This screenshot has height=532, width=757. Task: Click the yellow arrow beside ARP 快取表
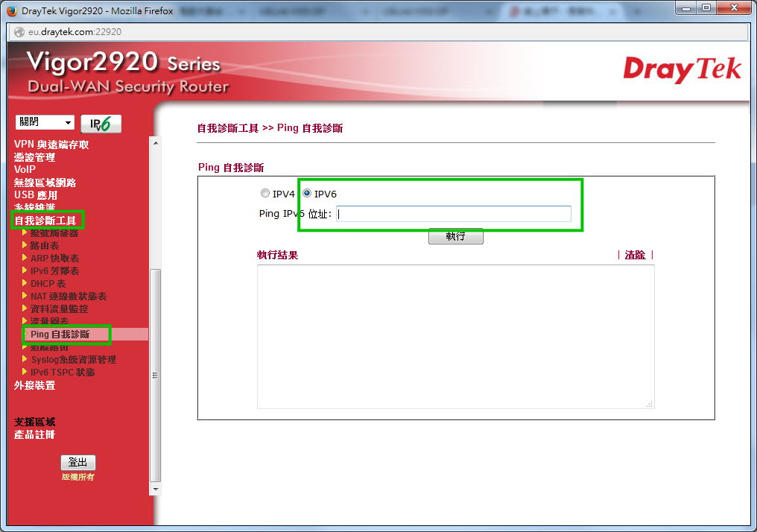pos(24,258)
